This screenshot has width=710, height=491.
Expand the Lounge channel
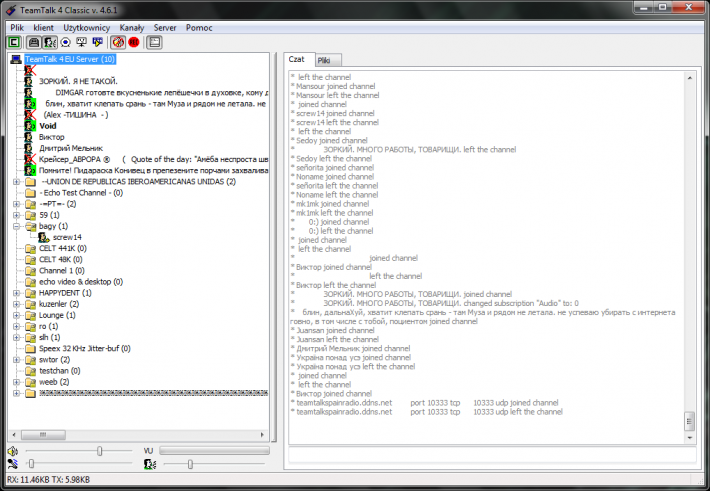(17, 315)
